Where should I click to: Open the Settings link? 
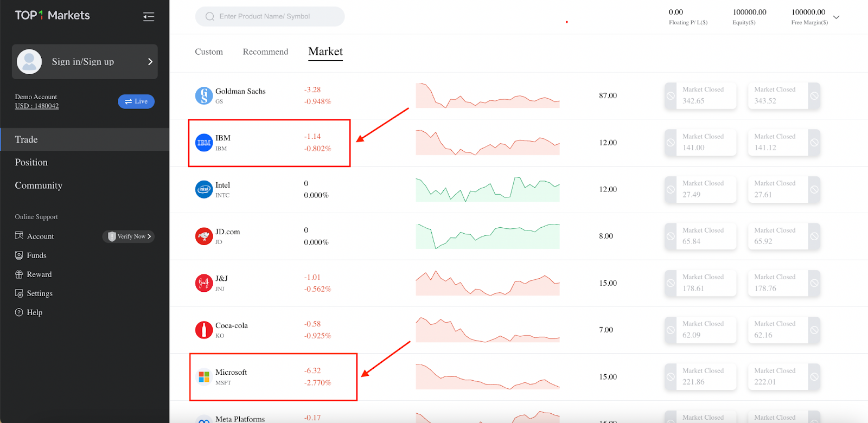[40, 293]
